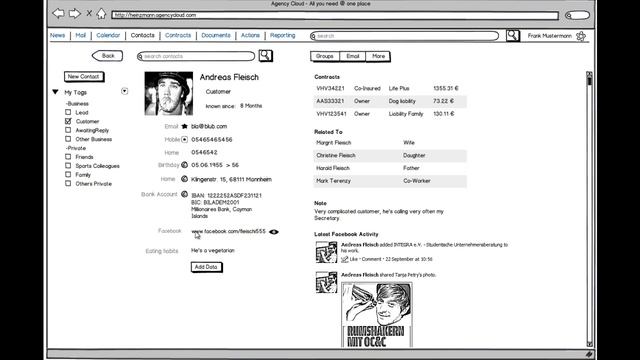Click the browser forward arrow
The height and width of the screenshot is (360, 640).
(x=74, y=13)
